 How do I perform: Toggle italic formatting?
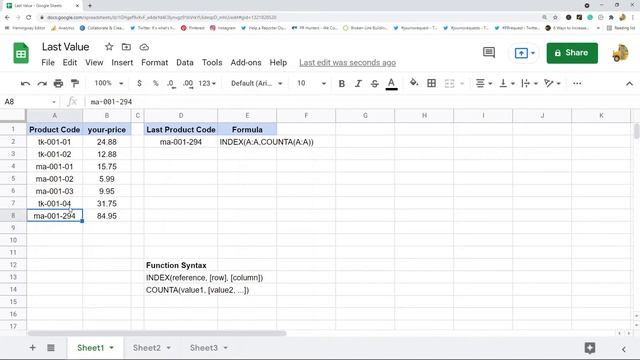(x=358, y=84)
